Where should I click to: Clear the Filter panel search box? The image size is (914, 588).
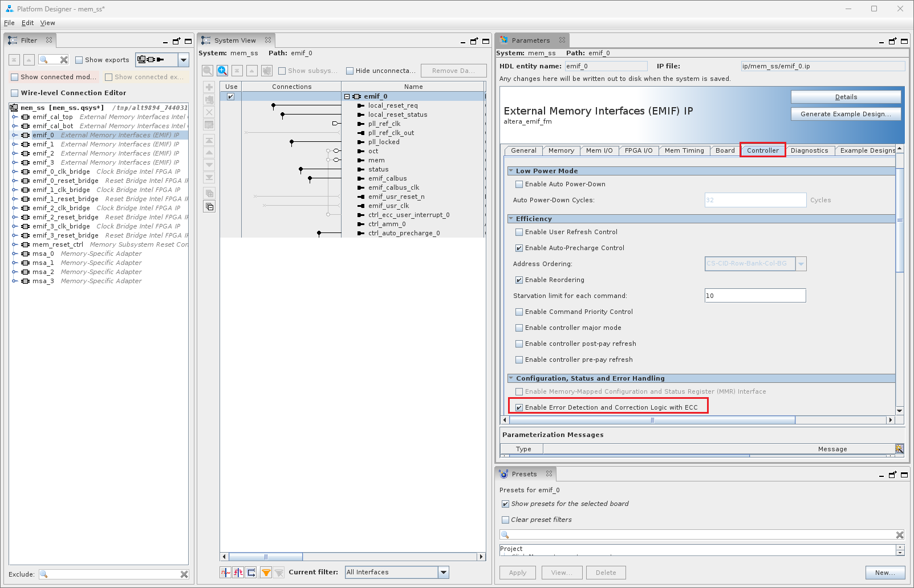64,60
